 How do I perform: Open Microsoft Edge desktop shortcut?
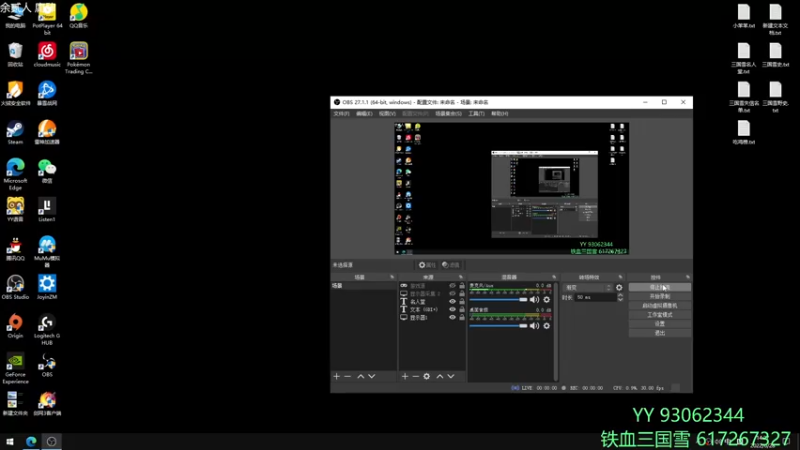tap(15, 174)
